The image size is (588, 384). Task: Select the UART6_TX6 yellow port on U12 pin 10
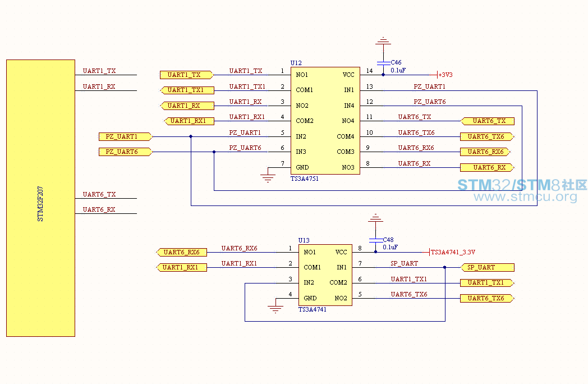pos(487,136)
